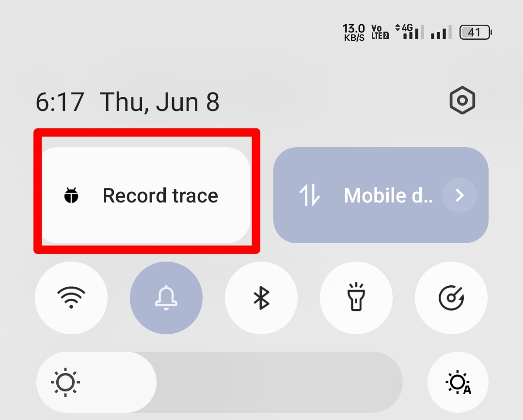
Task: Tap the 4G signal strength indicator
Action: pyautogui.click(x=409, y=31)
